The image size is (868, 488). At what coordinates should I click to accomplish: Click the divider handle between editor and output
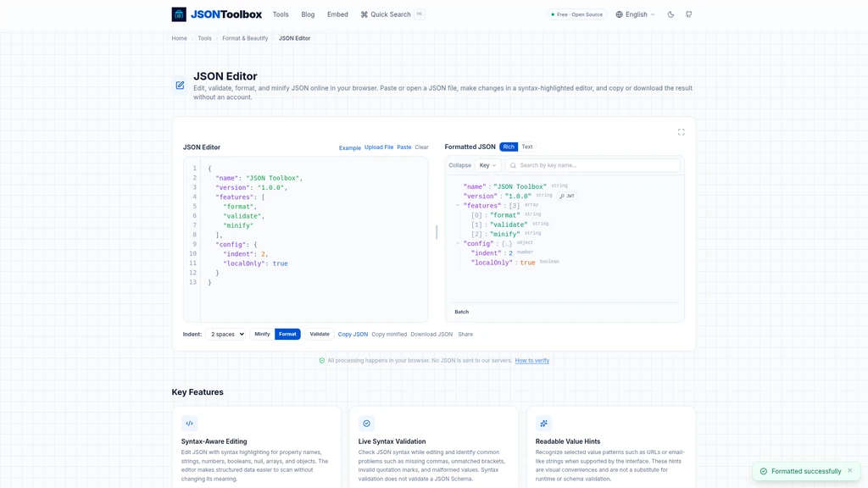point(437,232)
